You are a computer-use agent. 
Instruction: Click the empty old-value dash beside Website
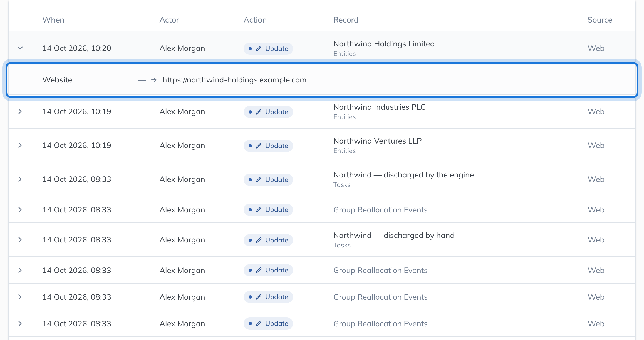[142, 80]
